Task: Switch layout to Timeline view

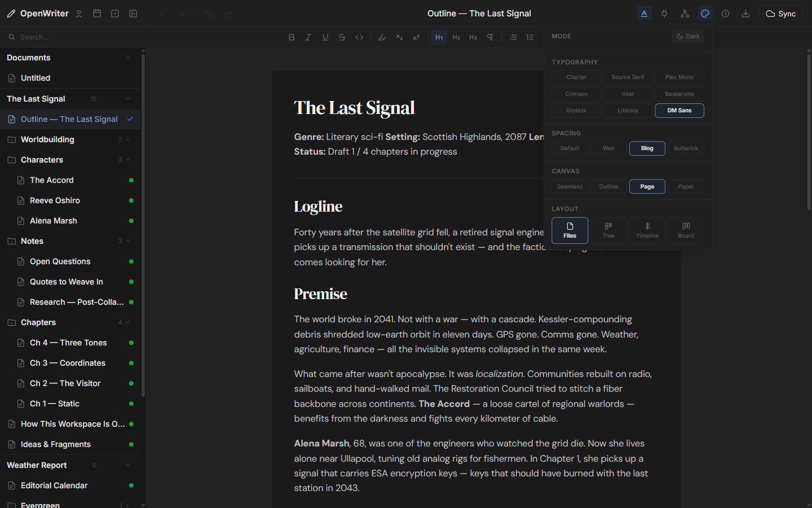Action: click(647, 230)
